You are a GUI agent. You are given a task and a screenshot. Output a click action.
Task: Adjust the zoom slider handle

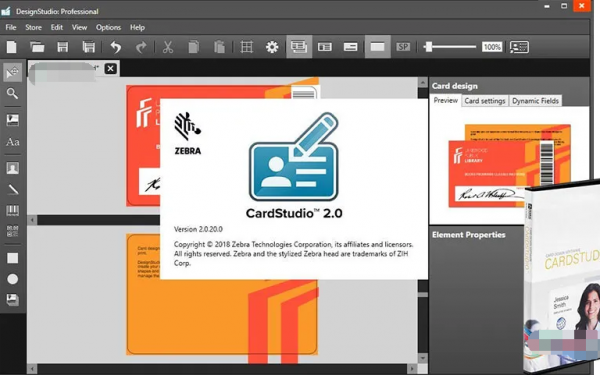coord(428,47)
